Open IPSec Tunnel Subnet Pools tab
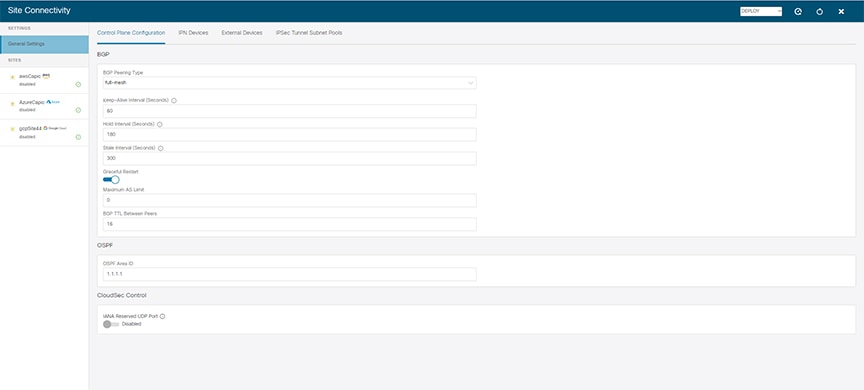Viewport: 864px width, 390px height. click(309, 33)
